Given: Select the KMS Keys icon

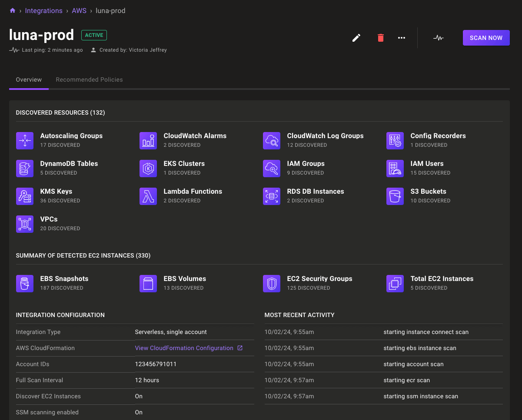Looking at the screenshot, I should [x=25, y=196].
